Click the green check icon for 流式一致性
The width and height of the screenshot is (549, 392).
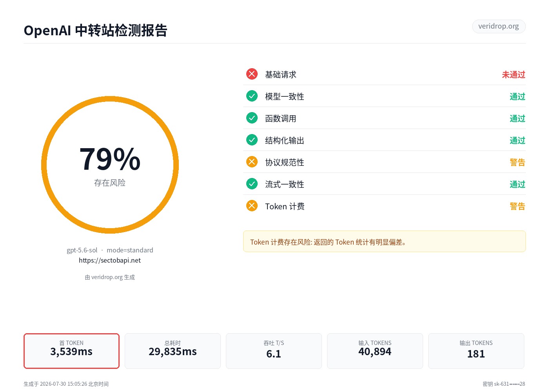click(x=252, y=184)
